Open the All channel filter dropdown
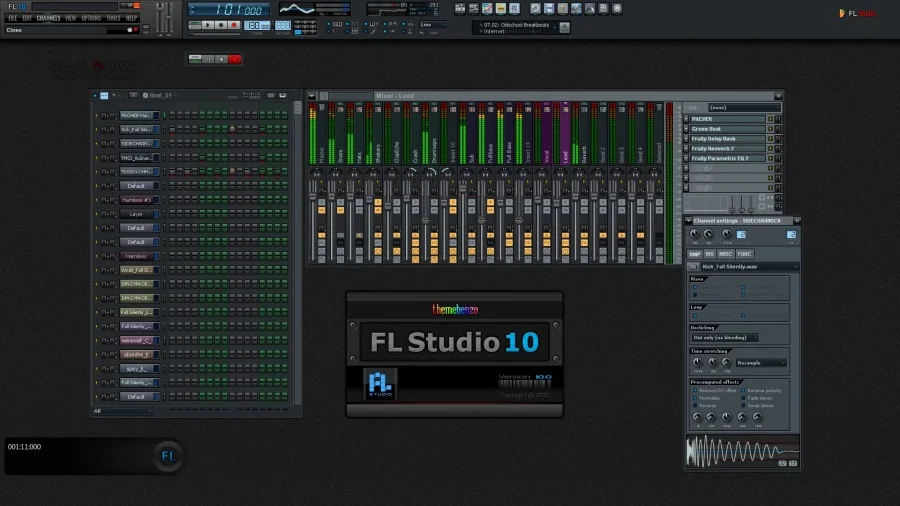The image size is (900, 506). point(122,411)
